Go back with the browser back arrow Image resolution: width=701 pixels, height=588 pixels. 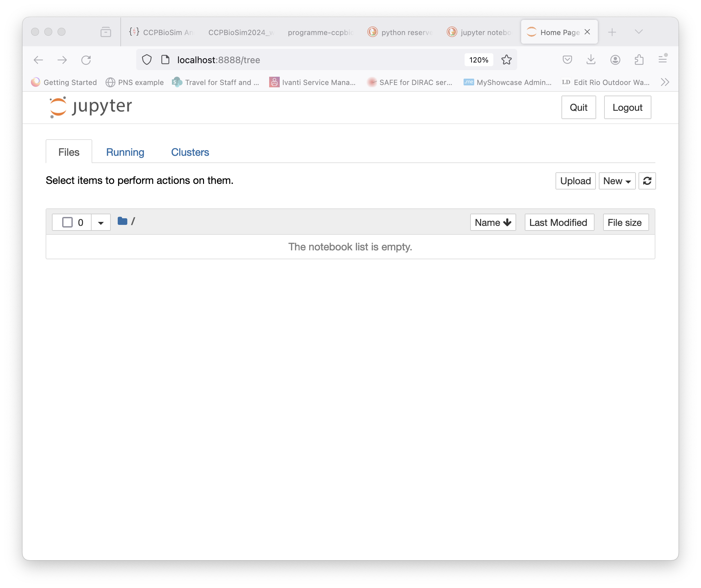(x=38, y=60)
